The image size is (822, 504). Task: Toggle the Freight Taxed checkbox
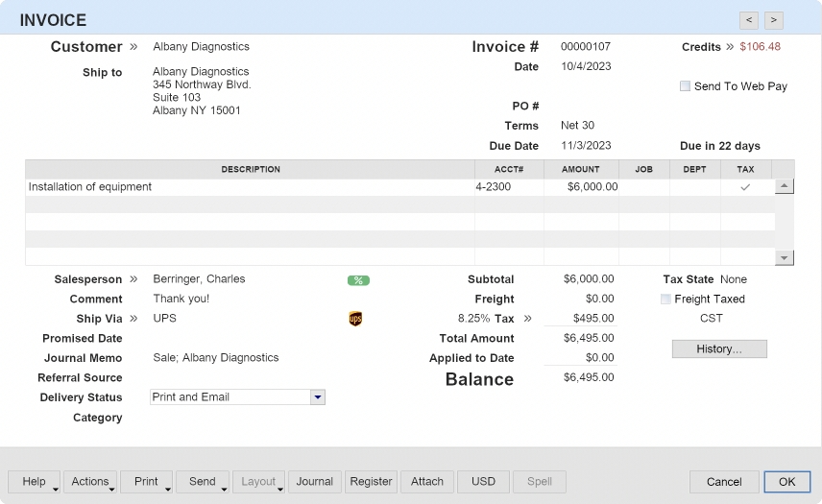click(665, 300)
